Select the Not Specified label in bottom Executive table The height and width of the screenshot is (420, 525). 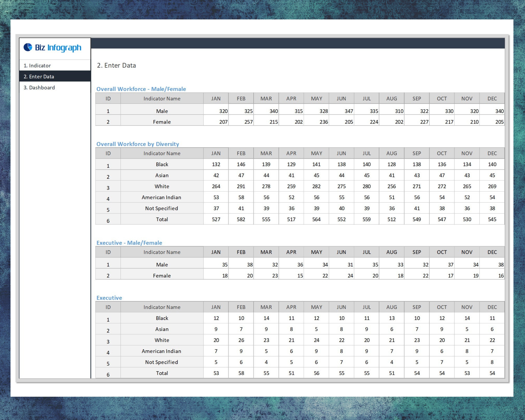[x=162, y=362]
